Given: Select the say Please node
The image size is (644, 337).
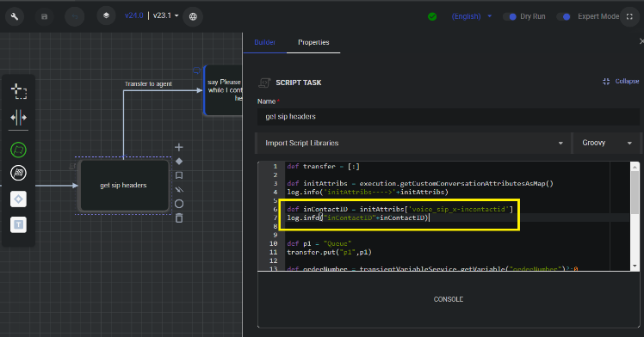Looking at the screenshot, I should (x=224, y=89).
